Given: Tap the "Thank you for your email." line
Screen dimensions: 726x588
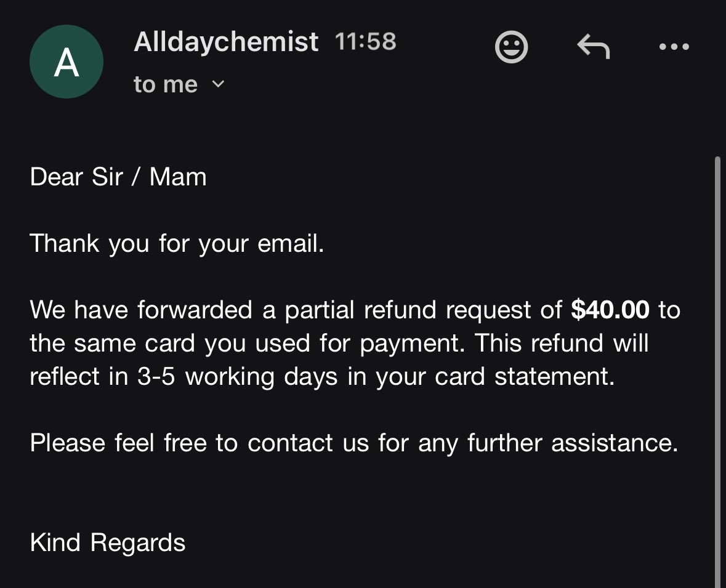Looking at the screenshot, I should point(177,243).
